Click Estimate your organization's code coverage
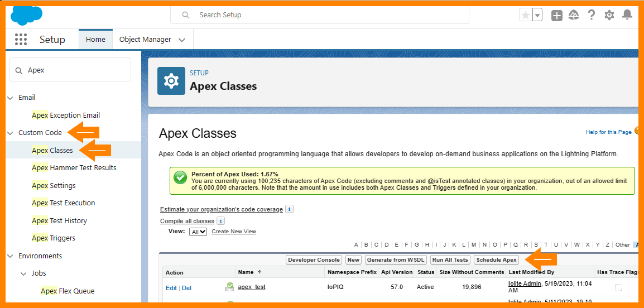The width and height of the screenshot is (644, 308). point(222,209)
